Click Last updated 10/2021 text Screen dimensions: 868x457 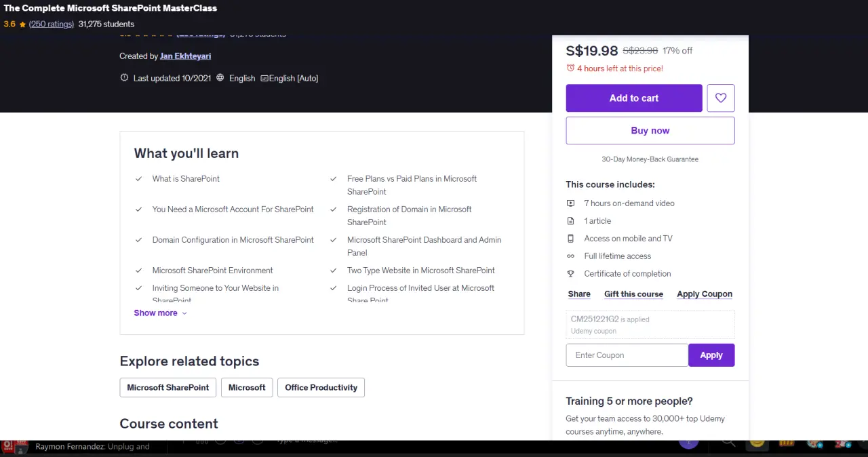pyautogui.click(x=172, y=79)
